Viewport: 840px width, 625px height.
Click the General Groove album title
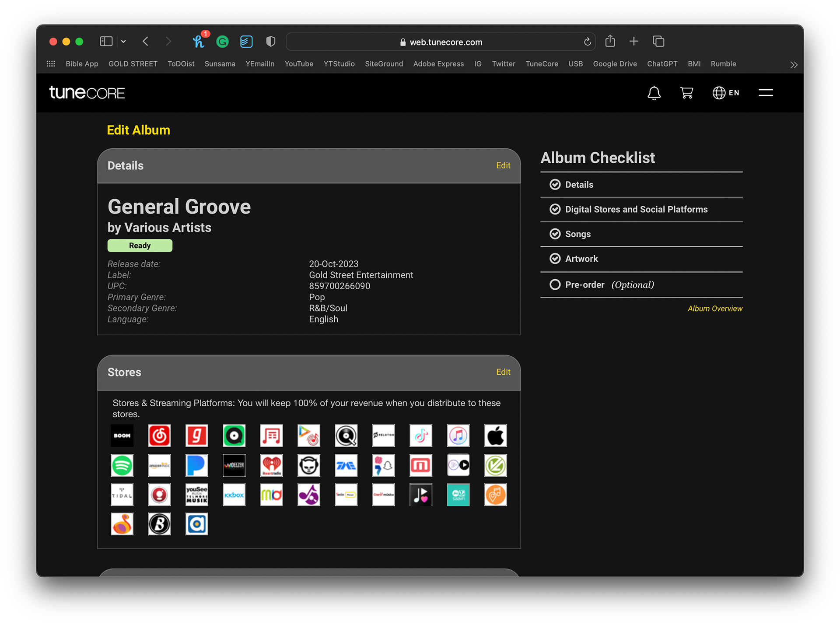pyautogui.click(x=179, y=207)
